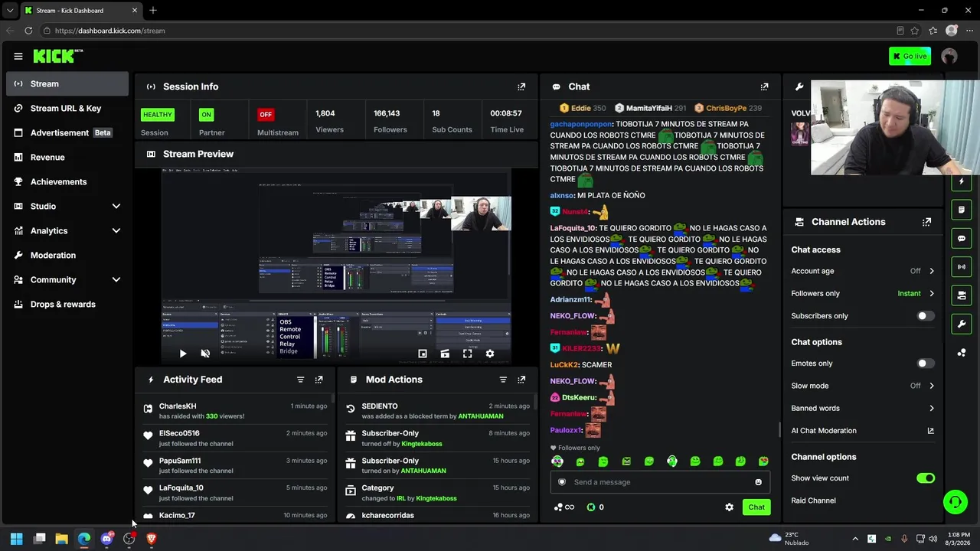The image size is (980, 551).
Task: Click the CharlesKH raid entry
Action: tap(236, 411)
